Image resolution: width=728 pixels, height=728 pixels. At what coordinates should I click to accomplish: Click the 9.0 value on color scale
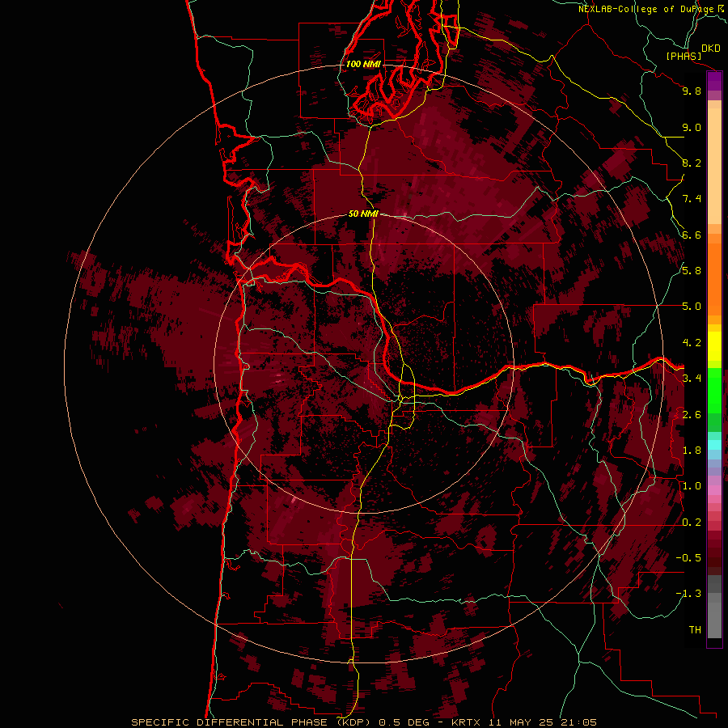coord(692,127)
